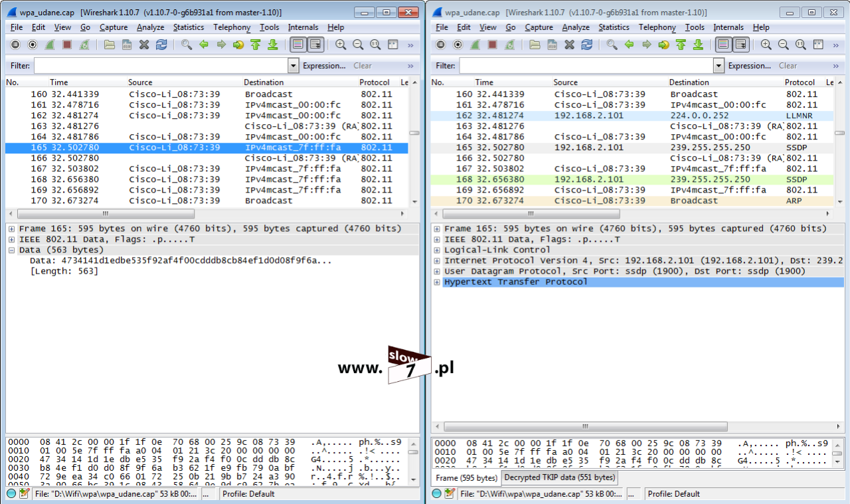Open Telephony menu in left window
The image size is (850, 504).
[x=232, y=27]
